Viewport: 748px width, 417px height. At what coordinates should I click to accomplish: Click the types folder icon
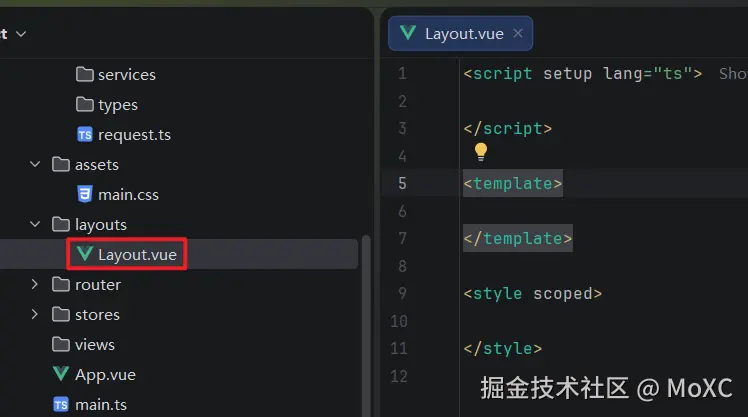point(85,104)
